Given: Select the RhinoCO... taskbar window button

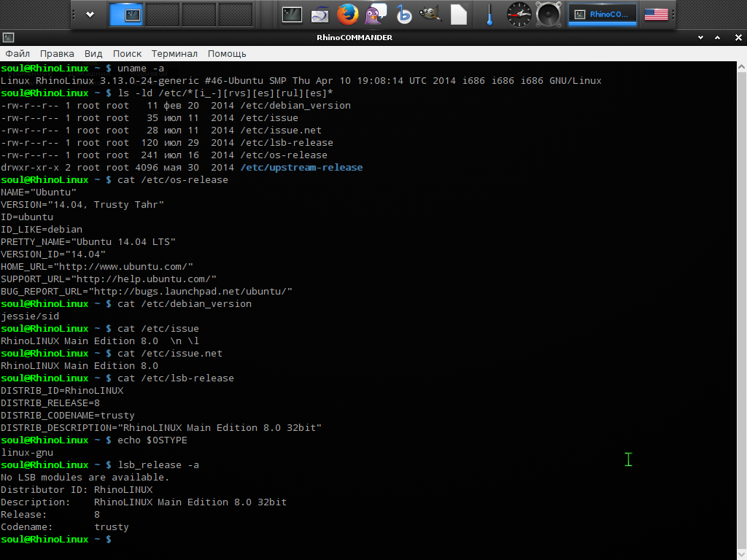Looking at the screenshot, I should (602, 15).
